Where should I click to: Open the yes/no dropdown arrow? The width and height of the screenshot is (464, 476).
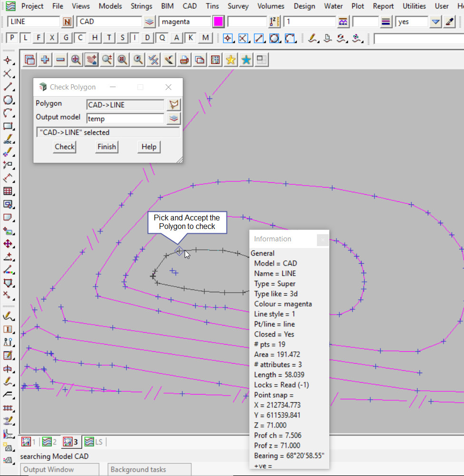(x=435, y=22)
